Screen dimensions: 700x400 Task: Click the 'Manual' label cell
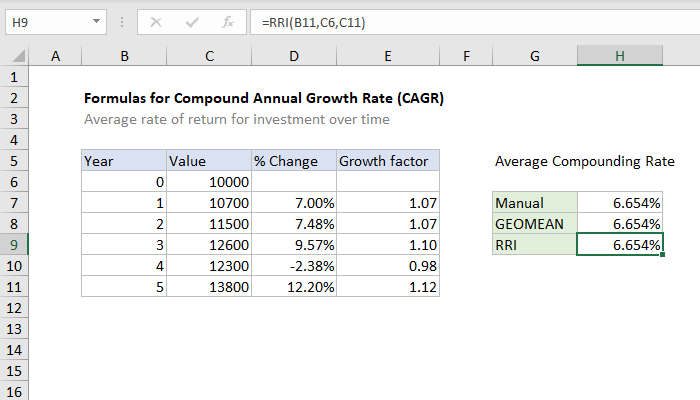534,203
